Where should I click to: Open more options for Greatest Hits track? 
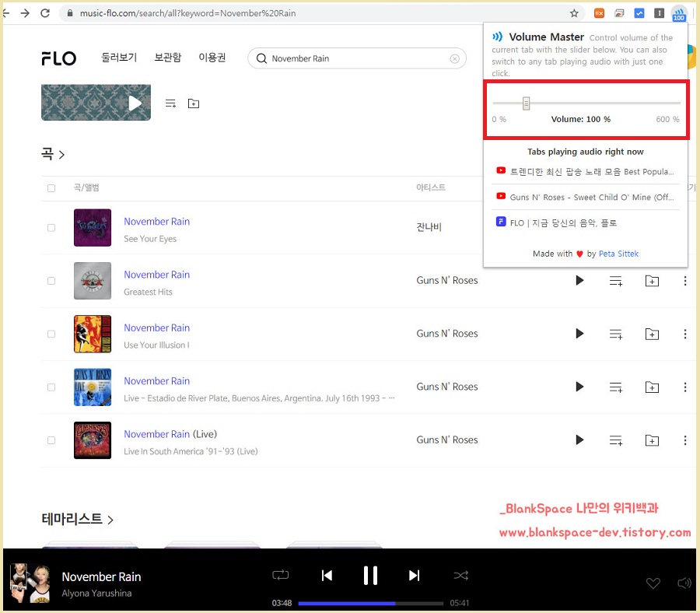[x=684, y=281]
